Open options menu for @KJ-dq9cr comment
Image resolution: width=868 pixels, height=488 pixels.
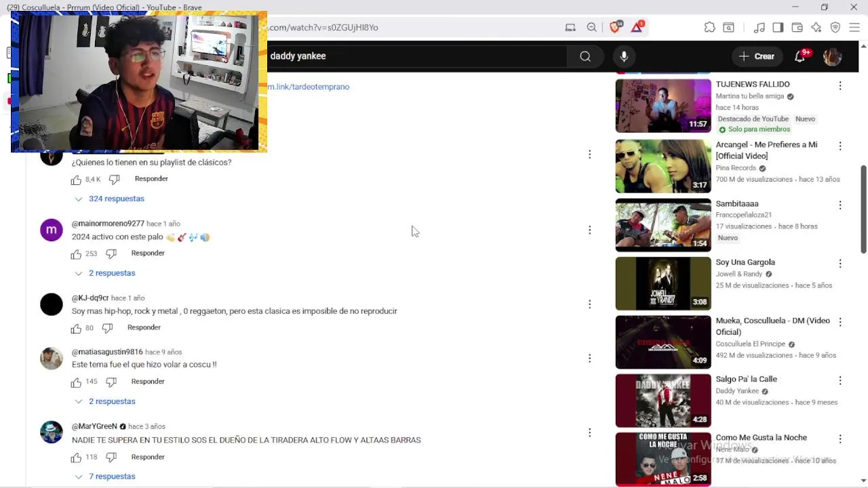(589, 304)
